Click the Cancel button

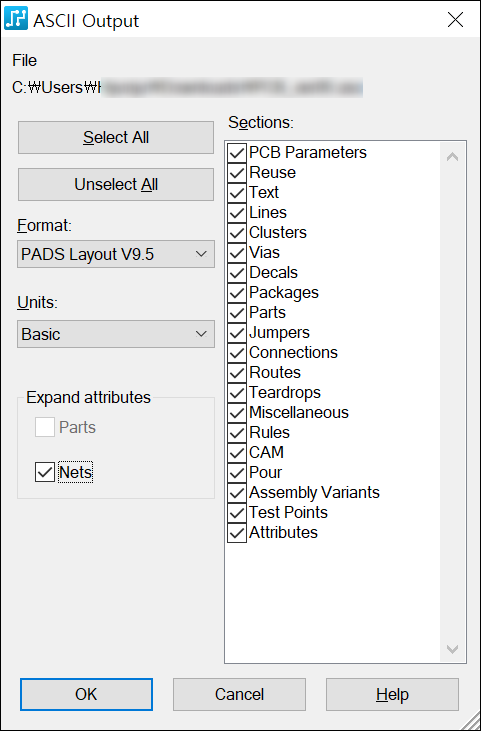click(240, 694)
